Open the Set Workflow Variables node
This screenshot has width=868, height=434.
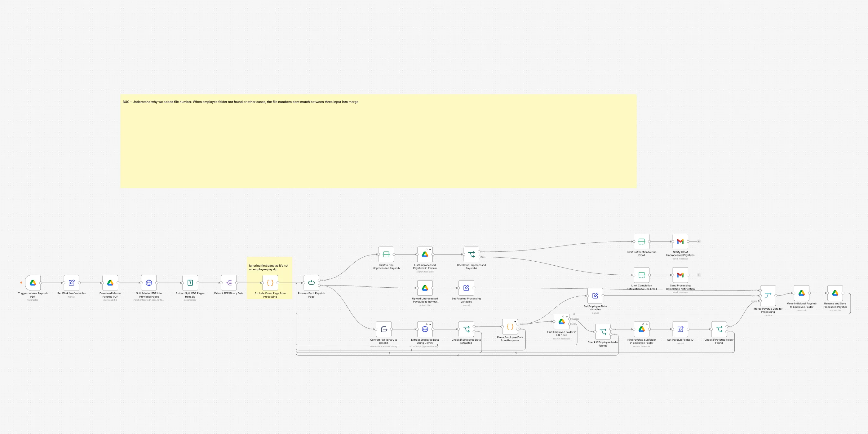click(71, 283)
